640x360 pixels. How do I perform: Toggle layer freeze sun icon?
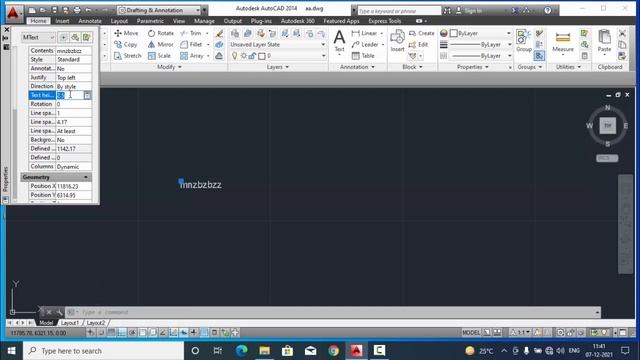tap(244, 56)
